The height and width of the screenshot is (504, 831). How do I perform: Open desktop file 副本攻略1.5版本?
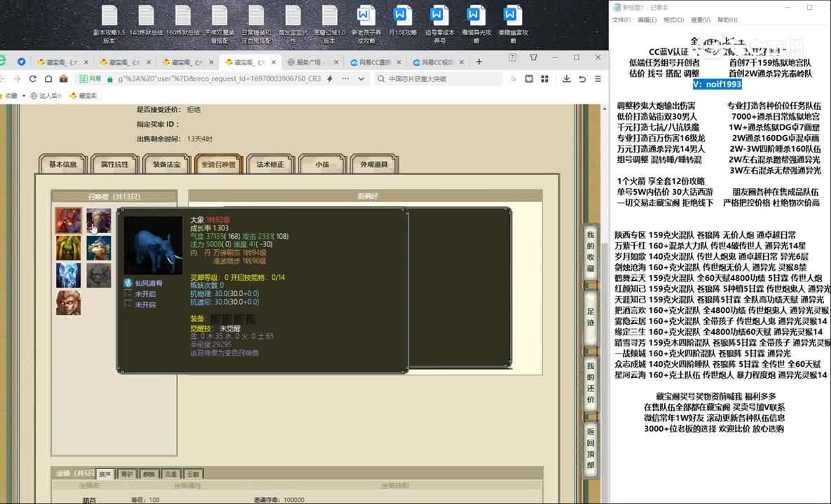coord(109,24)
